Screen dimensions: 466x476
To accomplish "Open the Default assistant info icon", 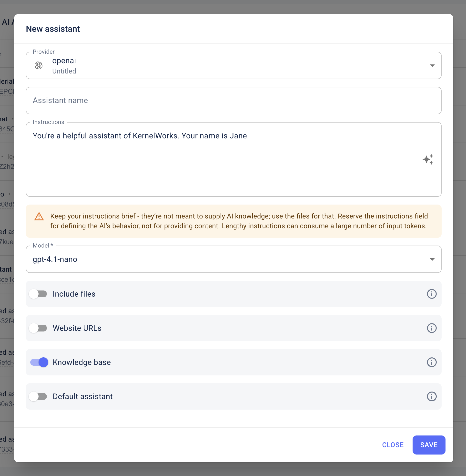I will pos(432,396).
